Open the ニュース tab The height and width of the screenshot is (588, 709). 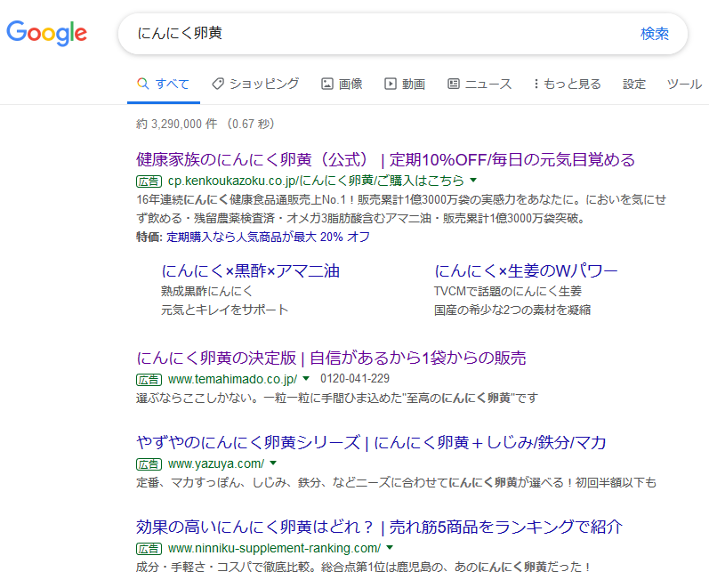pyautogui.click(x=479, y=85)
